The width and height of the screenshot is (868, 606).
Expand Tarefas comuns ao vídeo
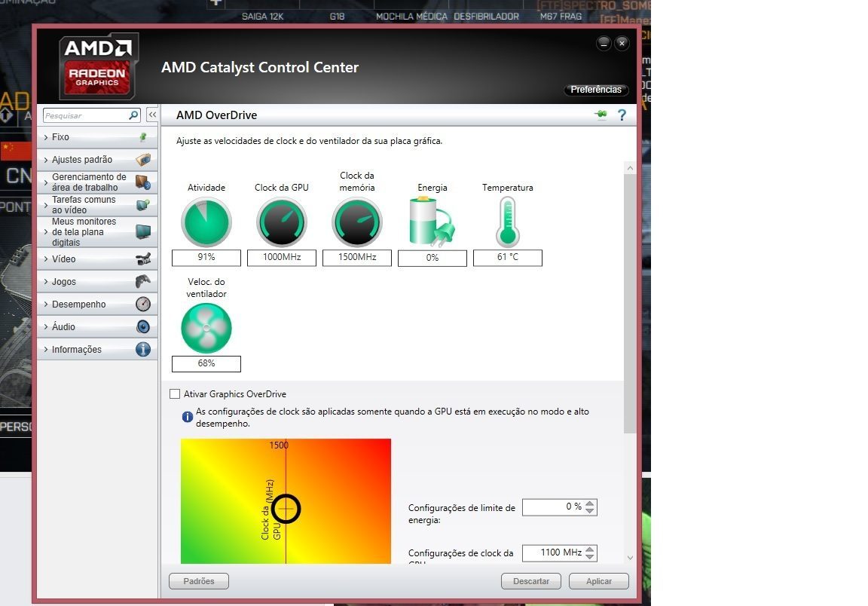97,205
